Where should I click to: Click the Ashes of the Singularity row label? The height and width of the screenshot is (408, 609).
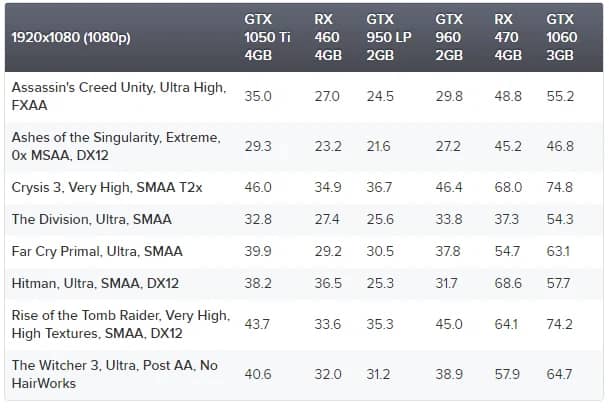pyautogui.click(x=116, y=146)
